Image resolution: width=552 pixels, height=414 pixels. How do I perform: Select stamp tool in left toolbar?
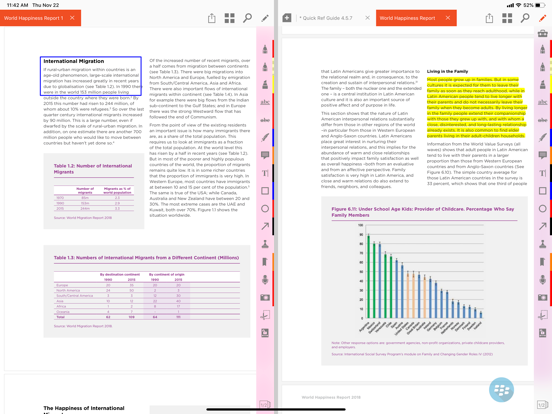[x=265, y=244]
